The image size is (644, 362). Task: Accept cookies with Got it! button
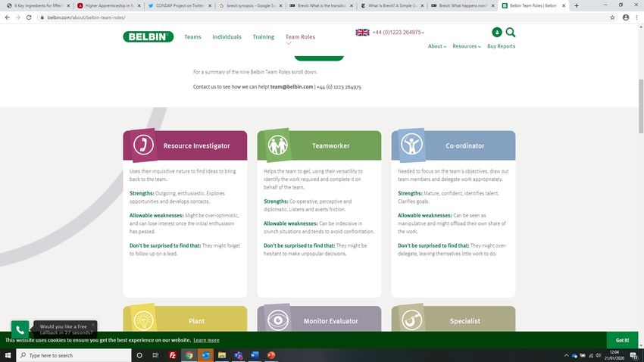622,340
